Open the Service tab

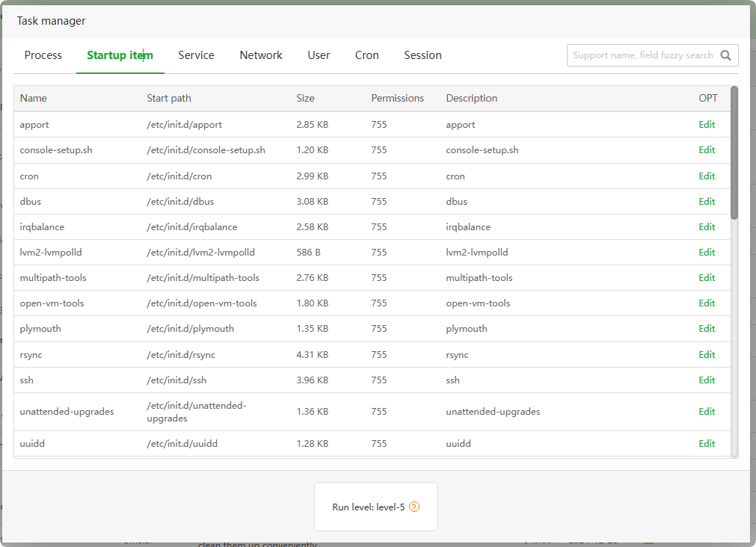click(x=196, y=55)
